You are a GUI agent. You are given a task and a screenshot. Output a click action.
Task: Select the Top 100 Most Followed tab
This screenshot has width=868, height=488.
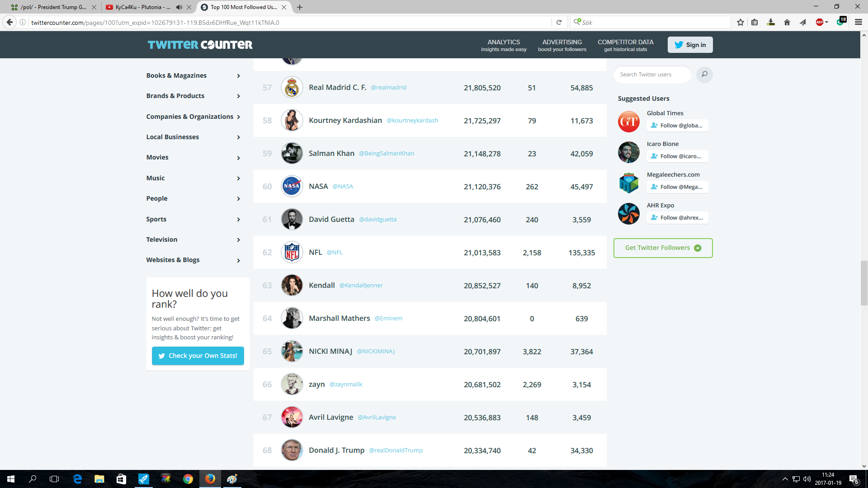click(x=243, y=7)
